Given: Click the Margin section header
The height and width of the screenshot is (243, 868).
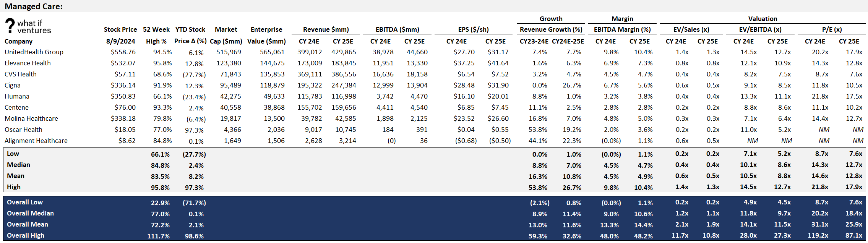Looking at the screenshot, I should 622,19.
